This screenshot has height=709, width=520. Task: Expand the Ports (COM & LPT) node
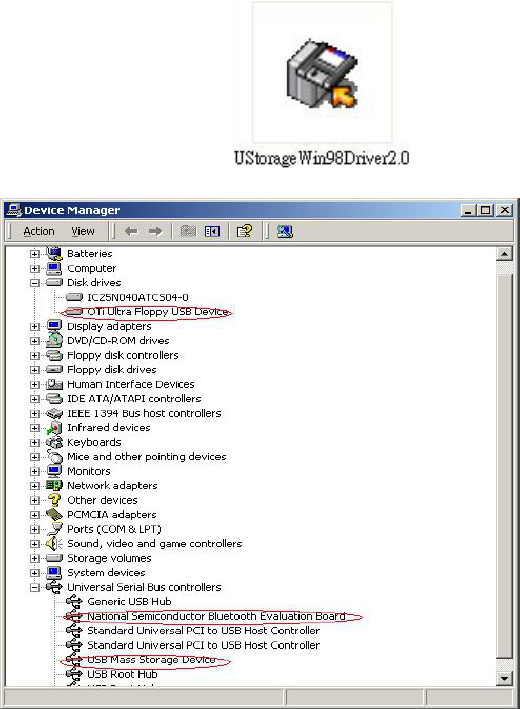coord(35,529)
